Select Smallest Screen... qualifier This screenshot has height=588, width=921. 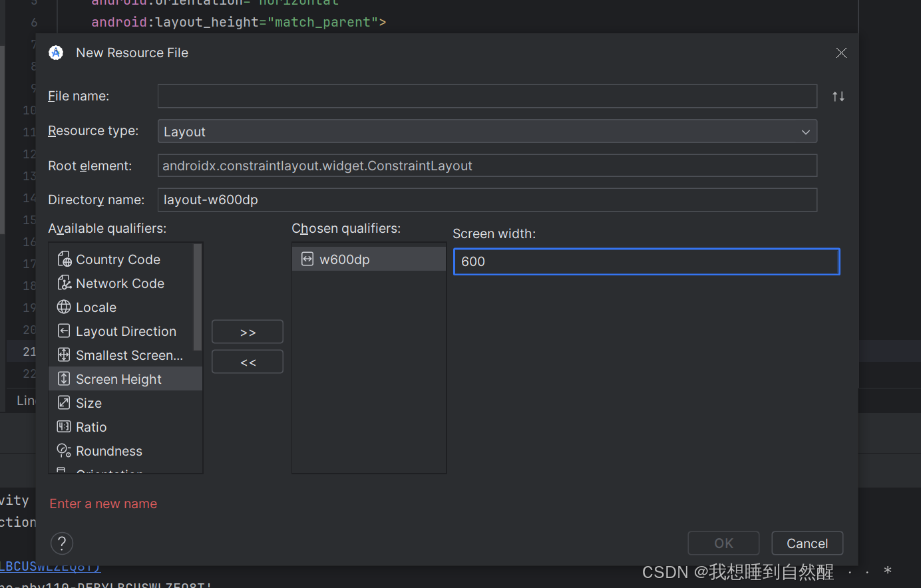coord(121,355)
